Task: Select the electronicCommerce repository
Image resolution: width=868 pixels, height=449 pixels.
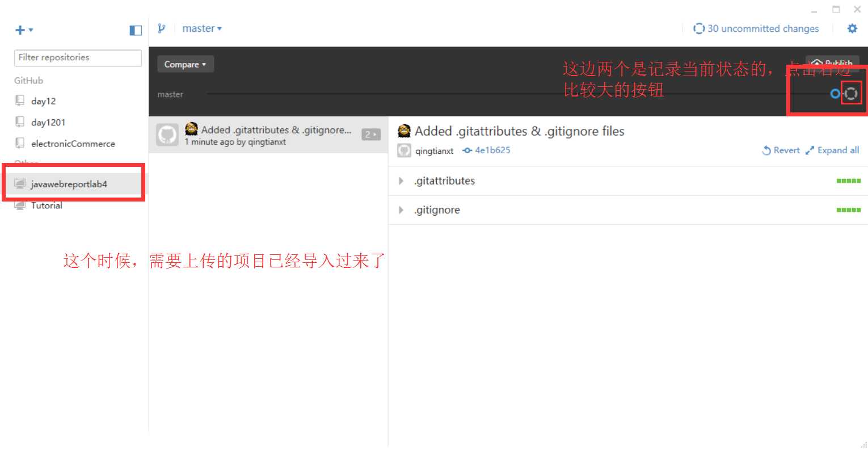Action: pos(74,144)
